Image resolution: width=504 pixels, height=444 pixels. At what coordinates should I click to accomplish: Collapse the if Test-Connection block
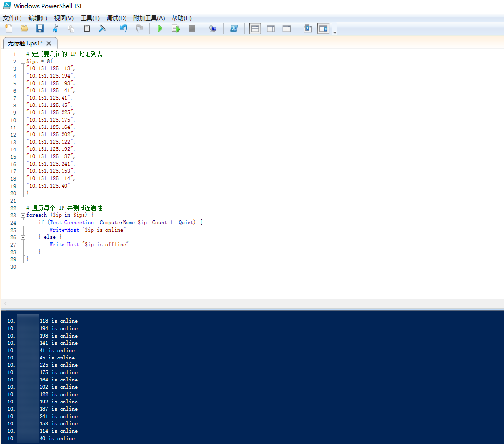(23, 223)
